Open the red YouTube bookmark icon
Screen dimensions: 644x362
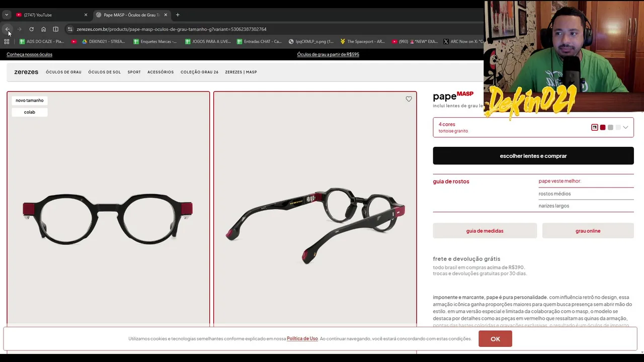point(74,42)
